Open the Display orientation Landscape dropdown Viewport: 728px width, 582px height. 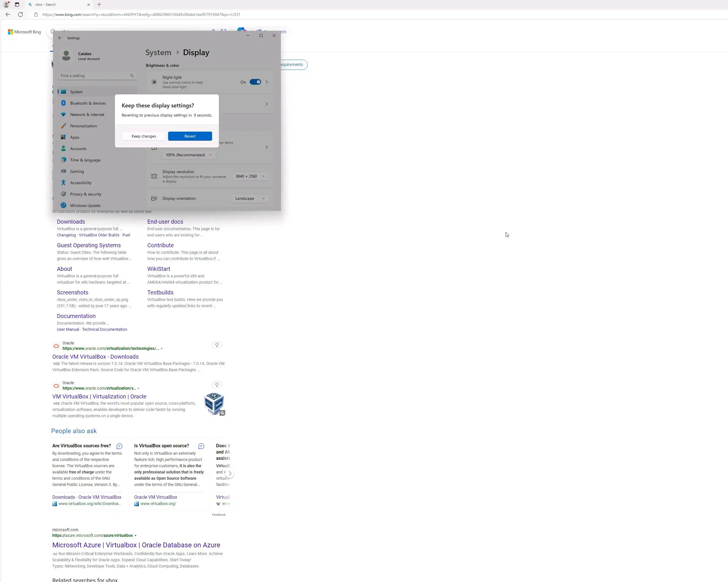point(250,198)
